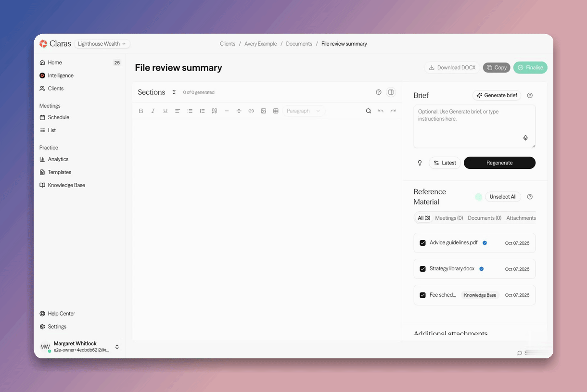Uncheck the Fee sched... Knowledge Base item

[x=422, y=295]
